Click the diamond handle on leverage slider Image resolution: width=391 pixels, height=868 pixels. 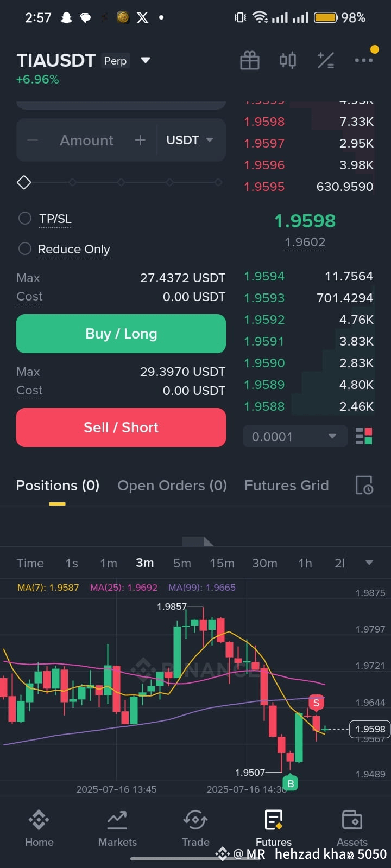click(24, 182)
